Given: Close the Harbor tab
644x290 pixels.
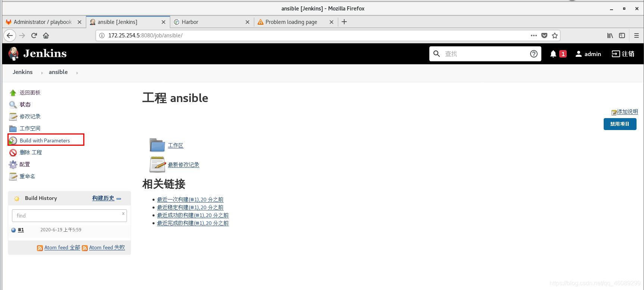Looking at the screenshot, I should pos(247,22).
